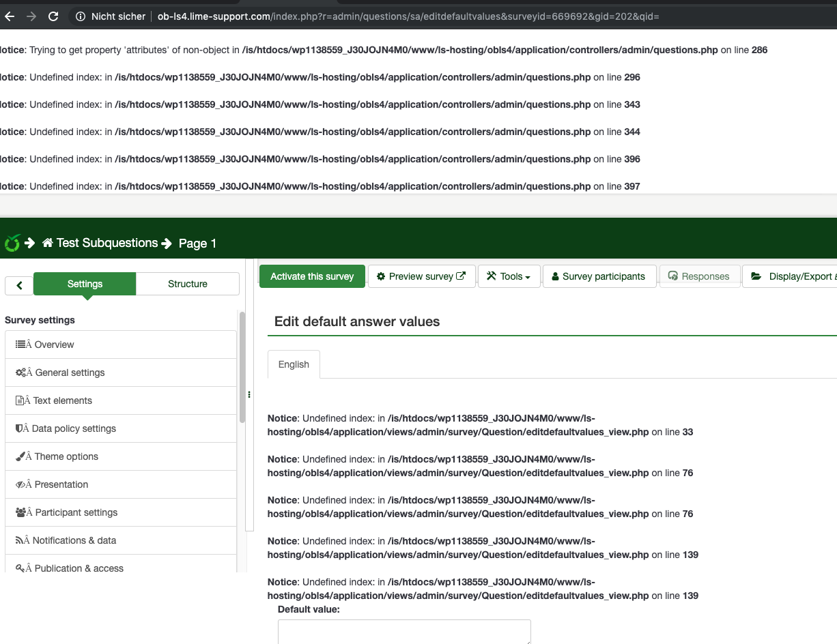
Task: Click Activate this survey button
Action: (x=312, y=276)
